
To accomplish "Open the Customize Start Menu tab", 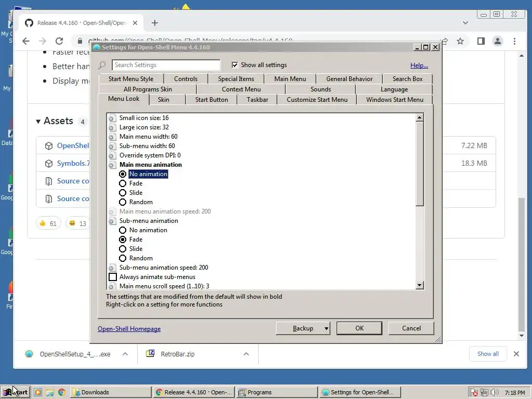I will pos(317,100).
